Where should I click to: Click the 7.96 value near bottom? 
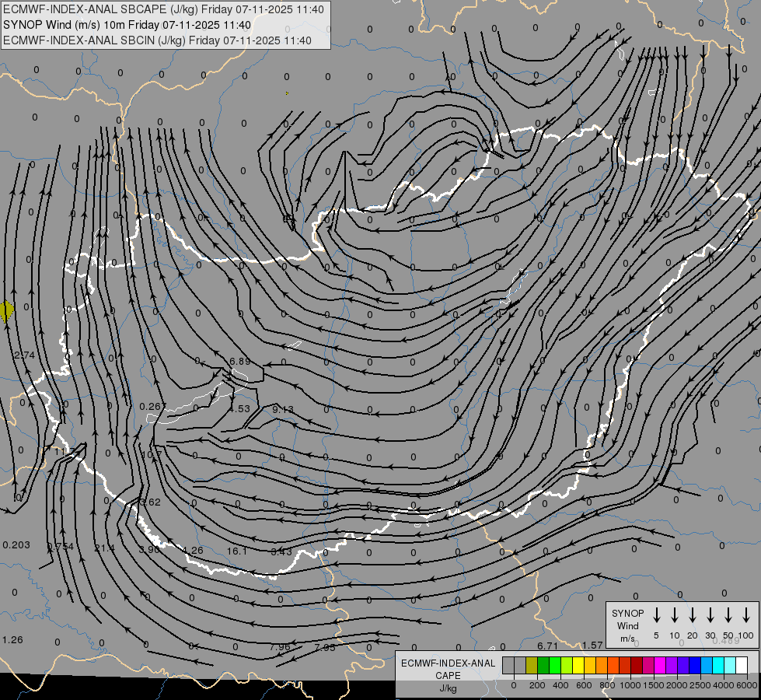[280, 647]
